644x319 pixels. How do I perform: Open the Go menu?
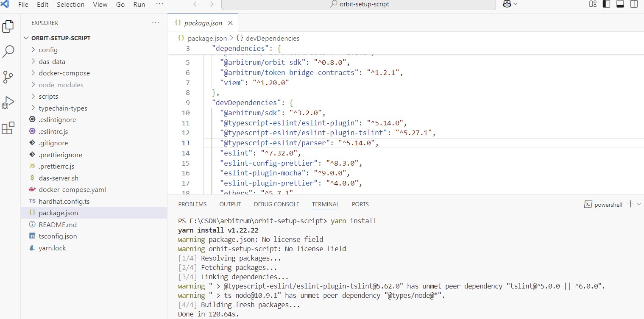coord(120,4)
